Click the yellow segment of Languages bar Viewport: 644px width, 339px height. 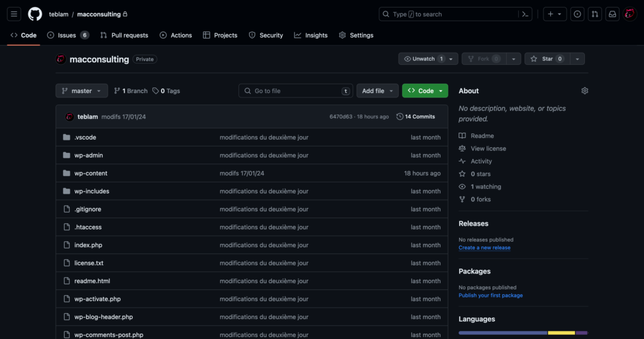pos(561,333)
